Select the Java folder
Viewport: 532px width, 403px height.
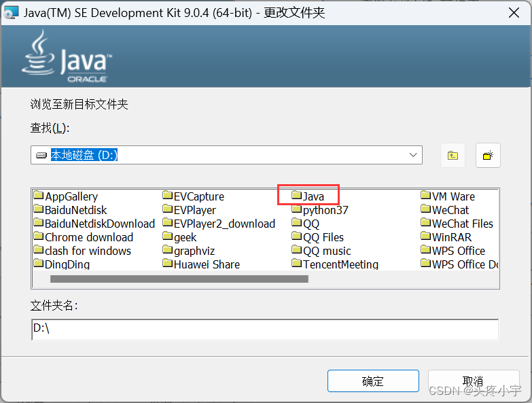[x=308, y=196]
